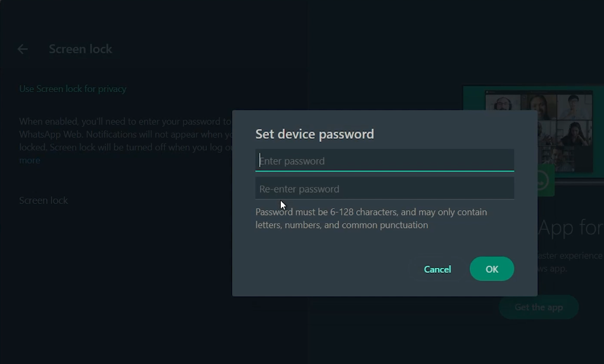Select the Screen lock setting row

[x=44, y=200]
